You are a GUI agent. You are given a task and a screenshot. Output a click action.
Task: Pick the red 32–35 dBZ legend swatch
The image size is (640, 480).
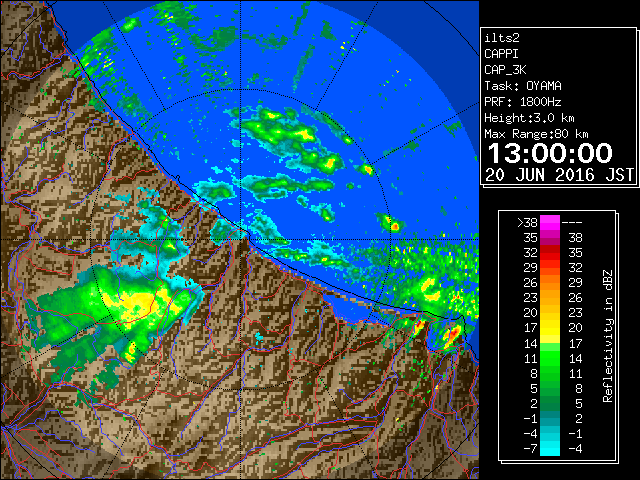(550, 253)
